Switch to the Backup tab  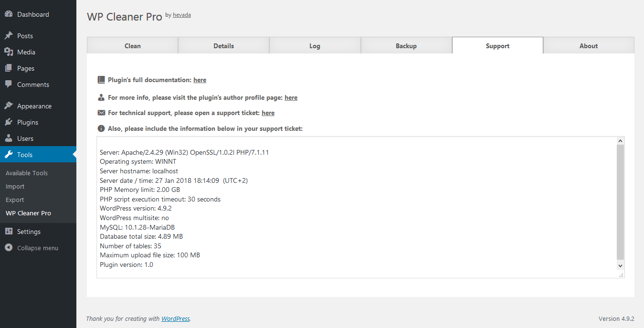click(x=406, y=45)
